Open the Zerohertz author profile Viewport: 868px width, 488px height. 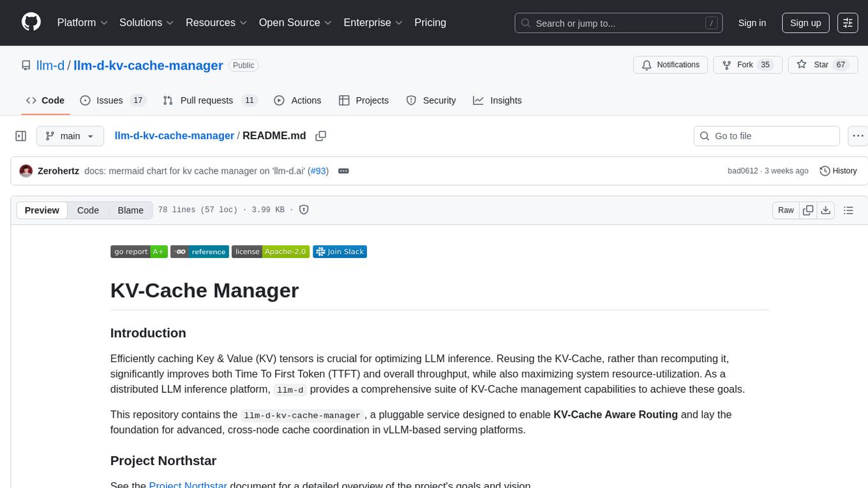coord(58,171)
